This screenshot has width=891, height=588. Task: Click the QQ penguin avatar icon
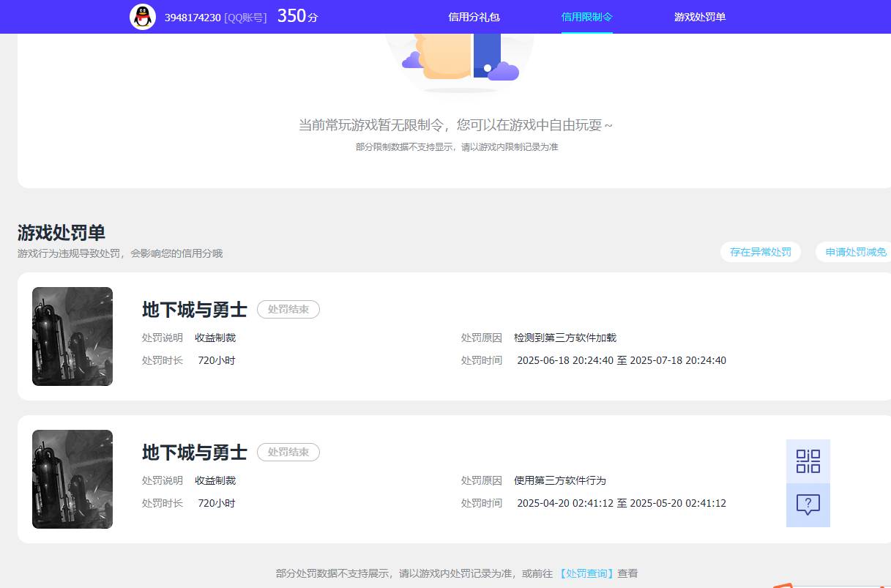(x=143, y=16)
